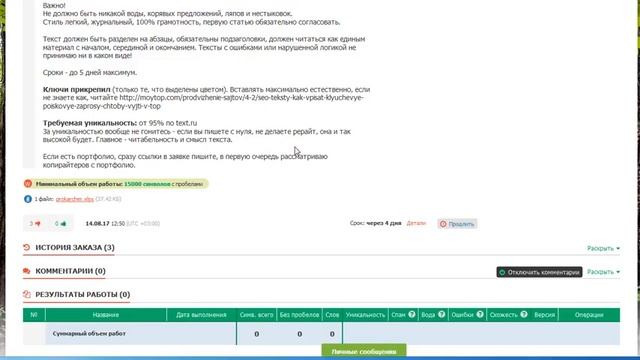Click the Уникальность column header
The width and height of the screenshot is (640, 360).
click(x=365, y=315)
